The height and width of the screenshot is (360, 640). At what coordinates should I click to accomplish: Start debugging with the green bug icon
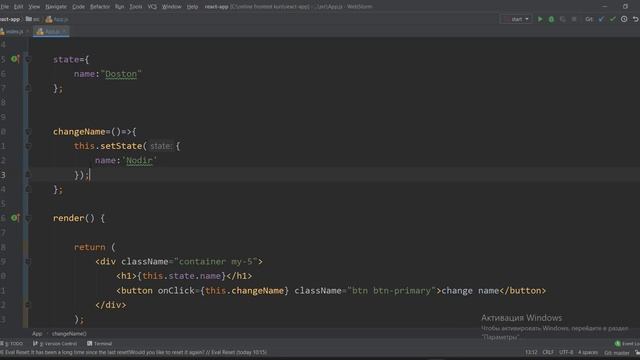point(551,19)
